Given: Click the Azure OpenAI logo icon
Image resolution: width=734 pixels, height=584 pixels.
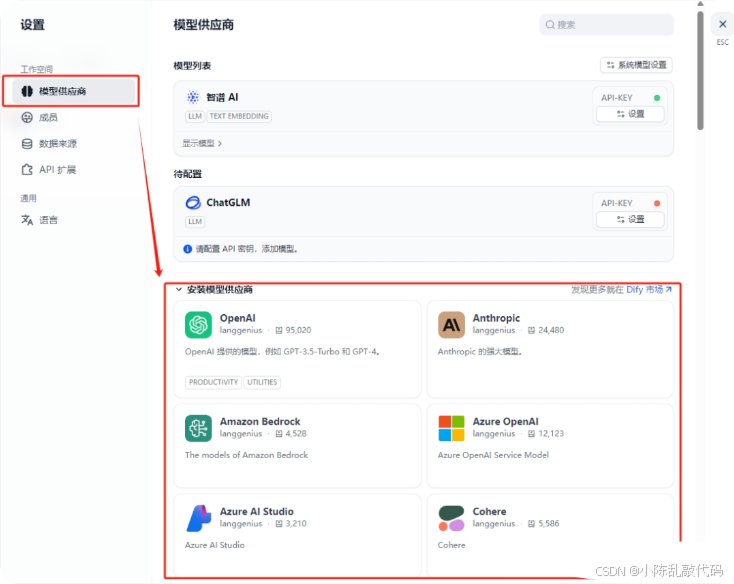Looking at the screenshot, I should 451,428.
